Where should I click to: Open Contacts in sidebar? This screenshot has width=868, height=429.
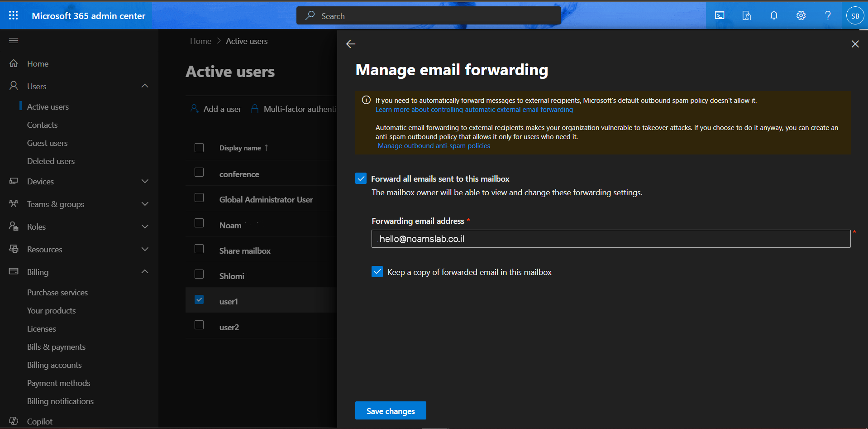43,125
